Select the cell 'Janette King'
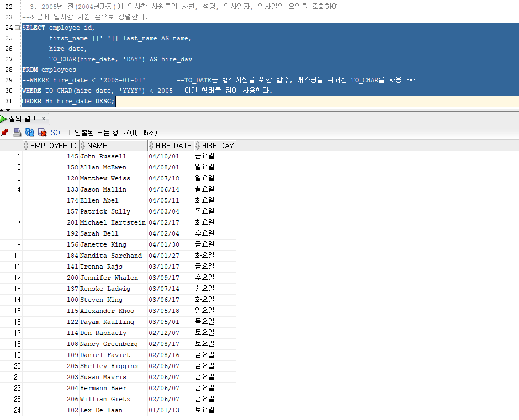The image size is (519, 420). [x=114, y=244]
